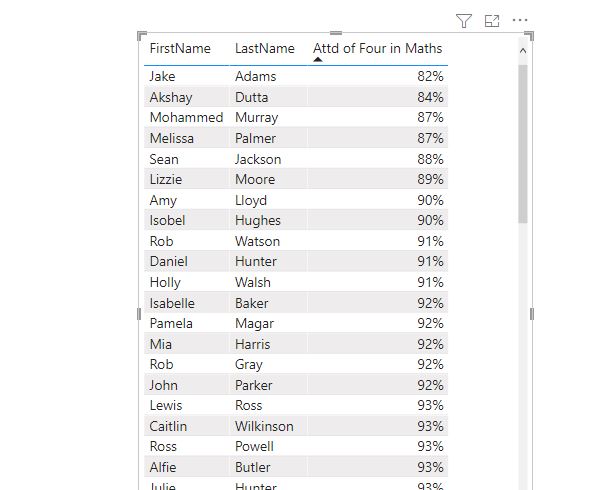Click the right edge resize handle
Viewport: 615px width, 490px height.
532,314
